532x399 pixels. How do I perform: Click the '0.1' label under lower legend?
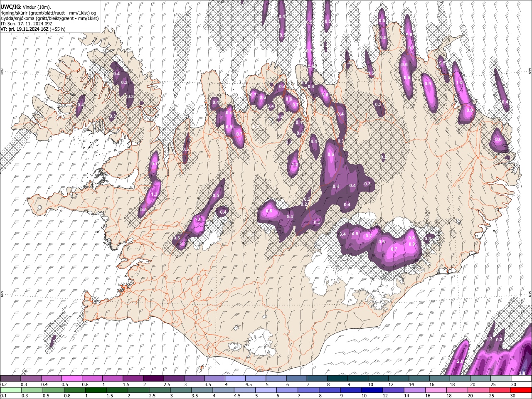(4, 396)
